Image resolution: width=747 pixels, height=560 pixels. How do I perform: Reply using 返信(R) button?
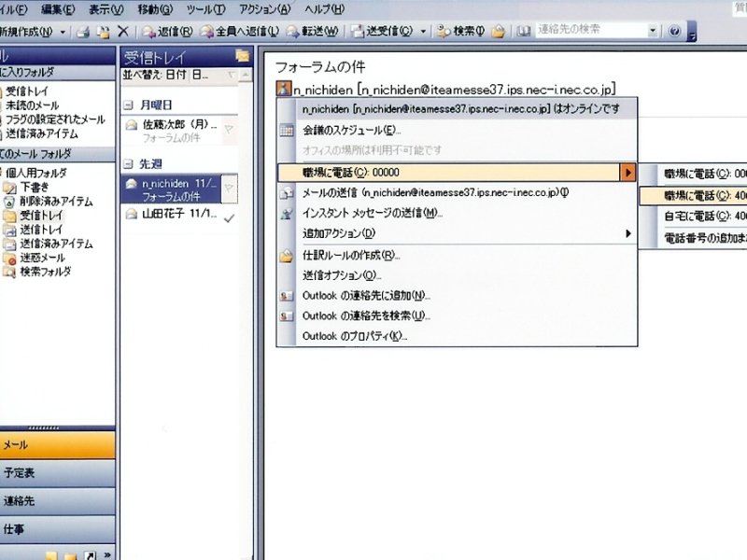coord(168,32)
